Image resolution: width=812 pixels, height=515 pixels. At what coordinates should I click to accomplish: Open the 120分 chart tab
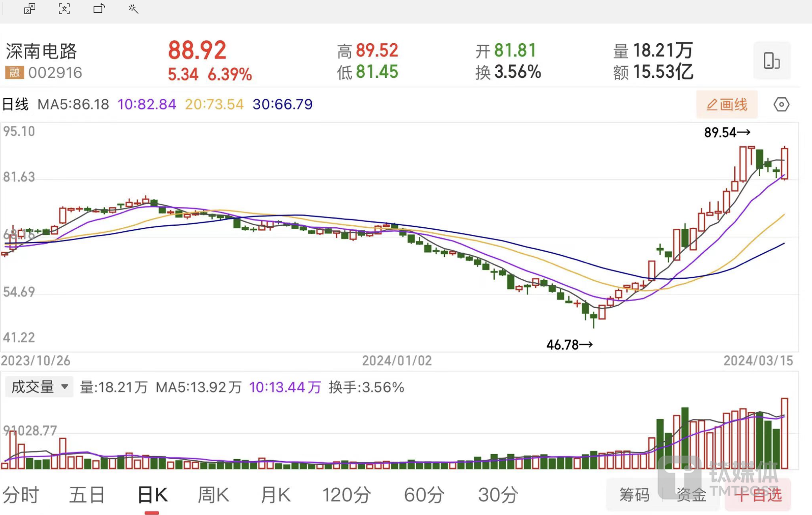(x=346, y=495)
